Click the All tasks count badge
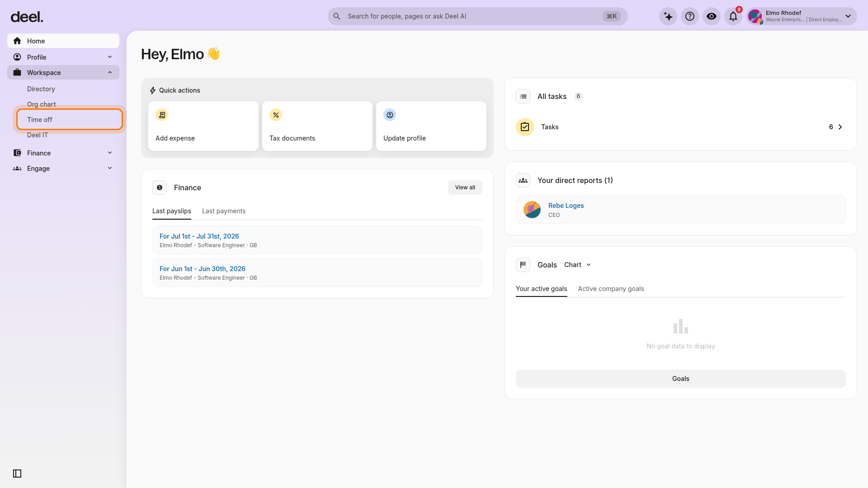Screen dimensions: 868x488 578,96
